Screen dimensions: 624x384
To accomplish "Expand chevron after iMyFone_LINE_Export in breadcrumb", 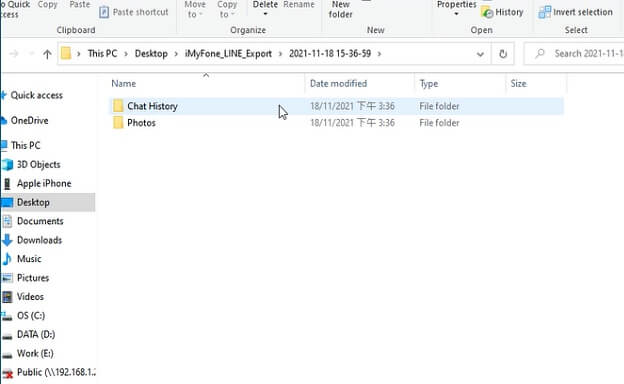I will (281, 54).
